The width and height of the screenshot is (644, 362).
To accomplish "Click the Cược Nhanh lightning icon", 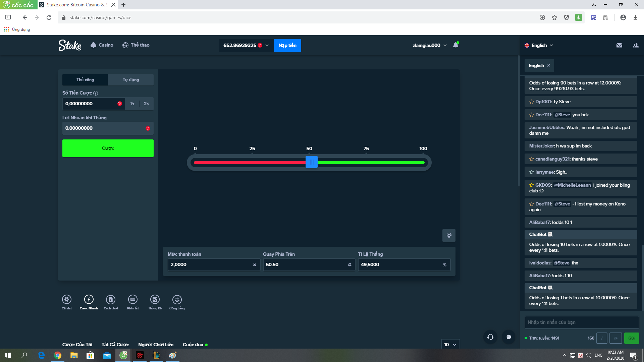I will (89, 299).
